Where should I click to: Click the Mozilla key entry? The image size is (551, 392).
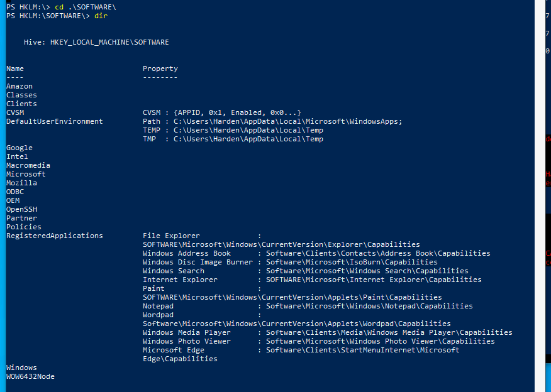[21, 183]
